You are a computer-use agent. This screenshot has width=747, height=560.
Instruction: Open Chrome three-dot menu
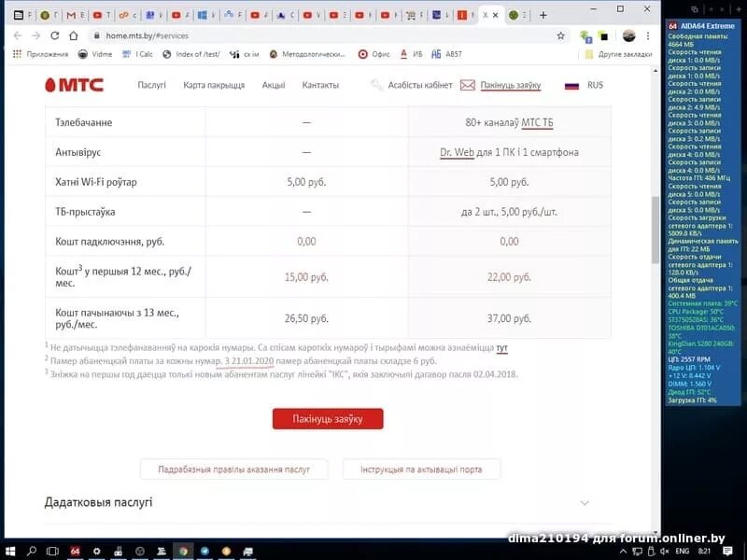click(x=648, y=35)
